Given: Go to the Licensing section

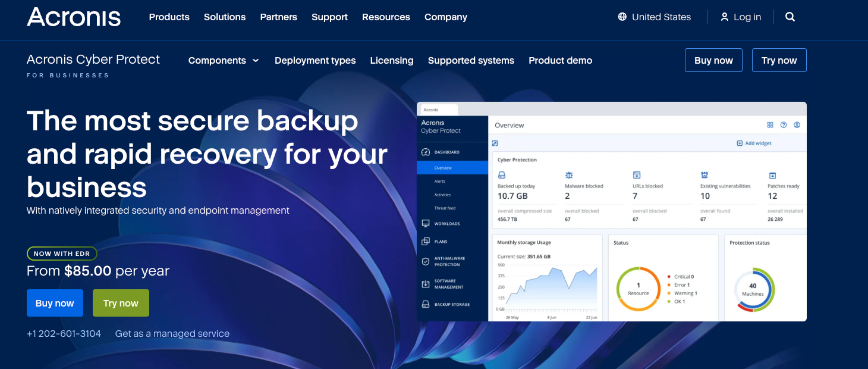Looking at the screenshot, I should pyautogui.click(x=392, y=60).
